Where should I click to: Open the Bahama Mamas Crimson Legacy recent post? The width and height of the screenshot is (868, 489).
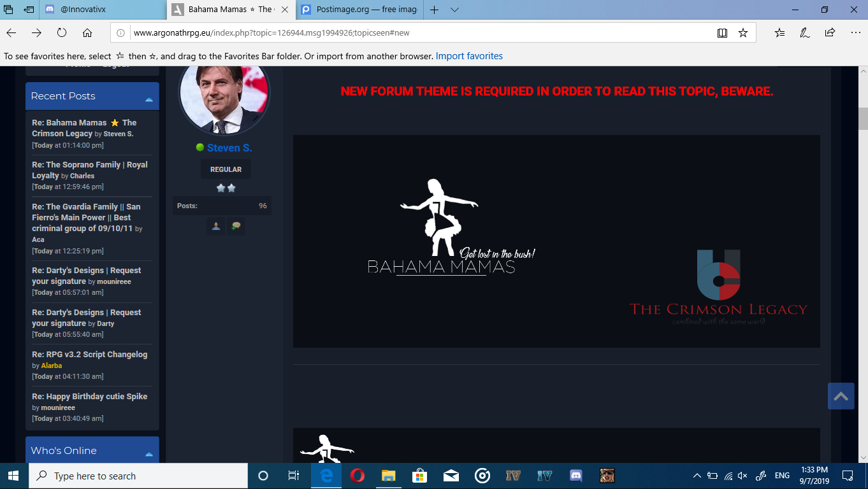(x=84, y=128)
